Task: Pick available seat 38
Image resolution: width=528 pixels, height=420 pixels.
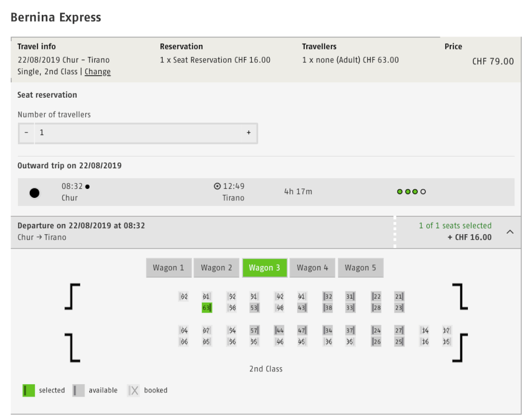Action: [328, 308]
